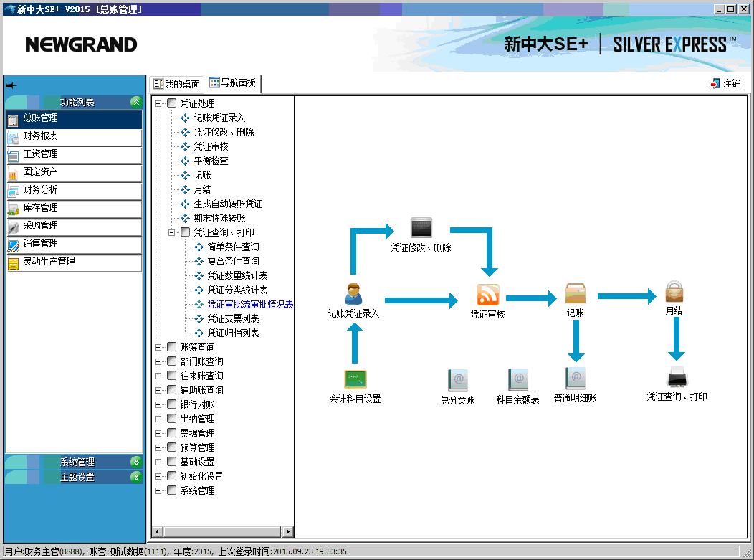
Task: Click the 工资管理 module icon
Action: [x=14, y=155]
